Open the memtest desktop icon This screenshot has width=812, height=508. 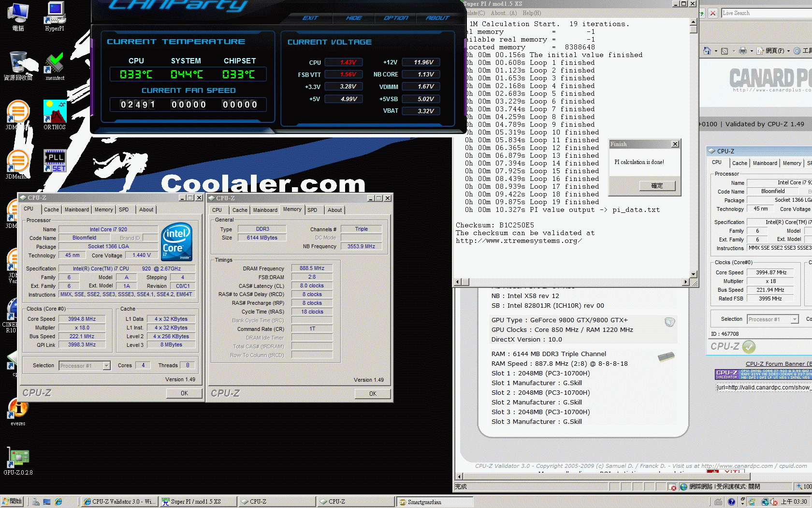tap(55, 66)
